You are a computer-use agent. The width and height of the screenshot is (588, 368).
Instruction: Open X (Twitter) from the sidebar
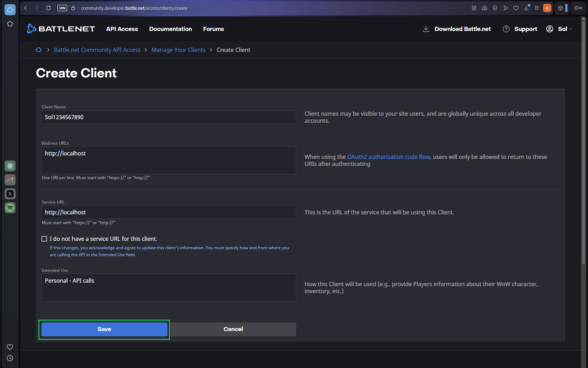(x=10, y=194)
